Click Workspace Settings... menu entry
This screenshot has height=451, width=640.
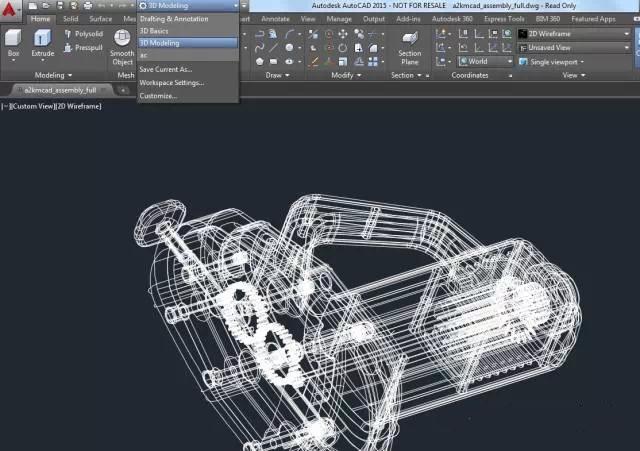pos(171,82)
